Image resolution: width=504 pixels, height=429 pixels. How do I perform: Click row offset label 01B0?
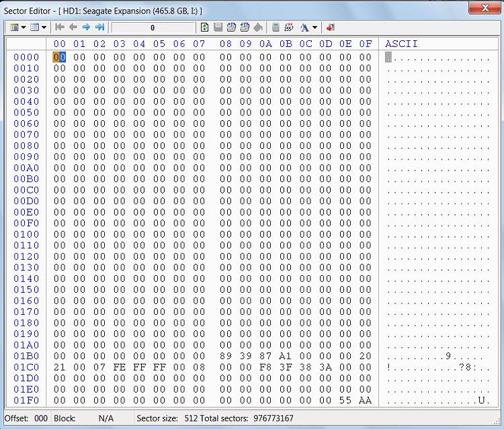(26, 356)
